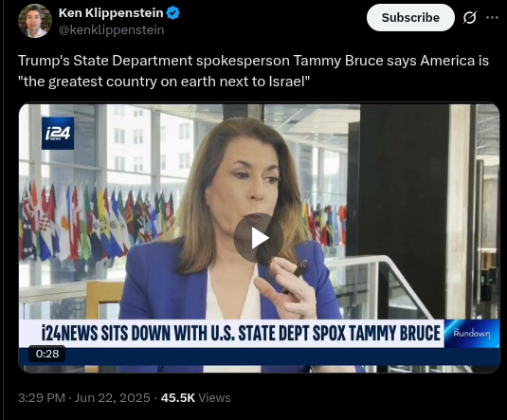Viewport: 507px width, 420px height.
Task: Click the 0:28 video duration badge
Action: click(x=47, y=354)
